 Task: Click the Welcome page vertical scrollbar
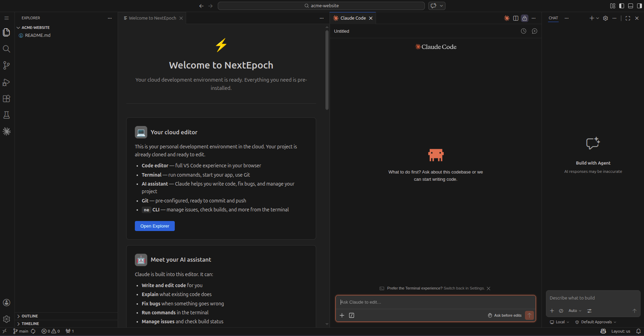click(327, 70)
